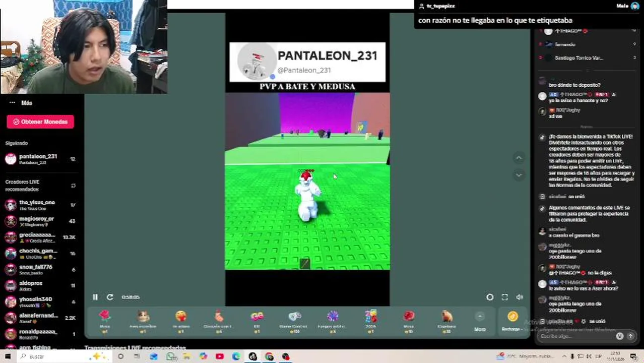Open ronaldpaaaaa_ live channel
Viewport: 644px width, 363px height.
point(40,334)
